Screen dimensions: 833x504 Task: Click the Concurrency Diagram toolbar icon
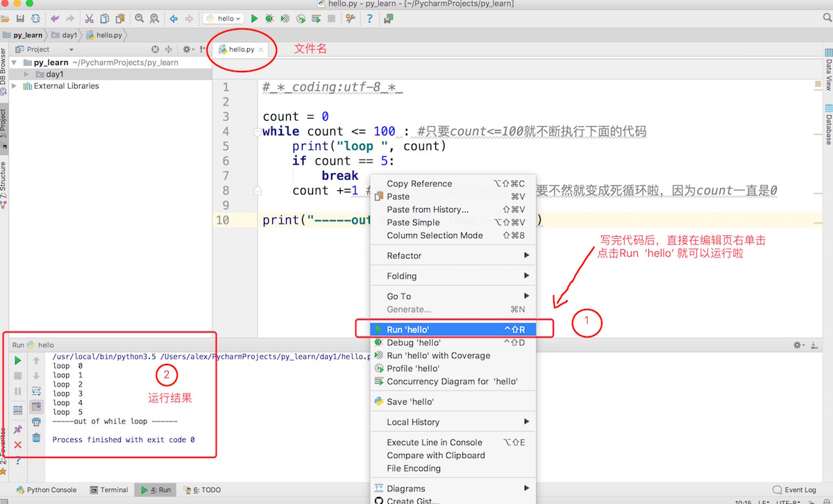click(317, 19)
